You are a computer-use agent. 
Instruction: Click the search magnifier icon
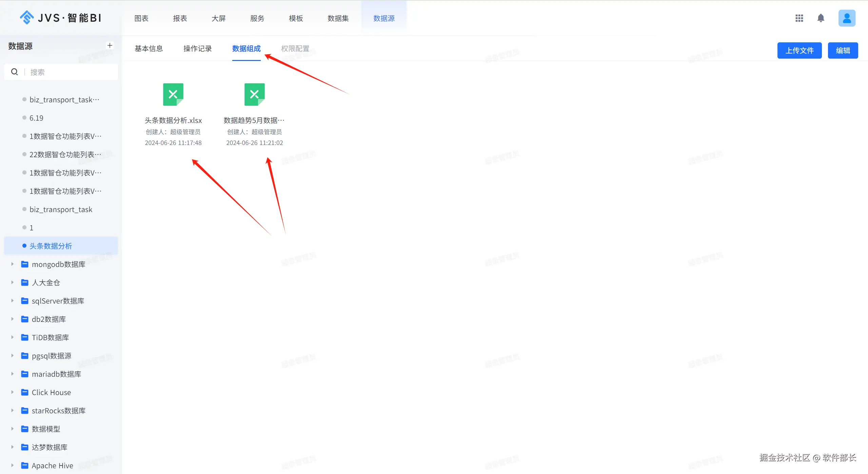[15, 72]
